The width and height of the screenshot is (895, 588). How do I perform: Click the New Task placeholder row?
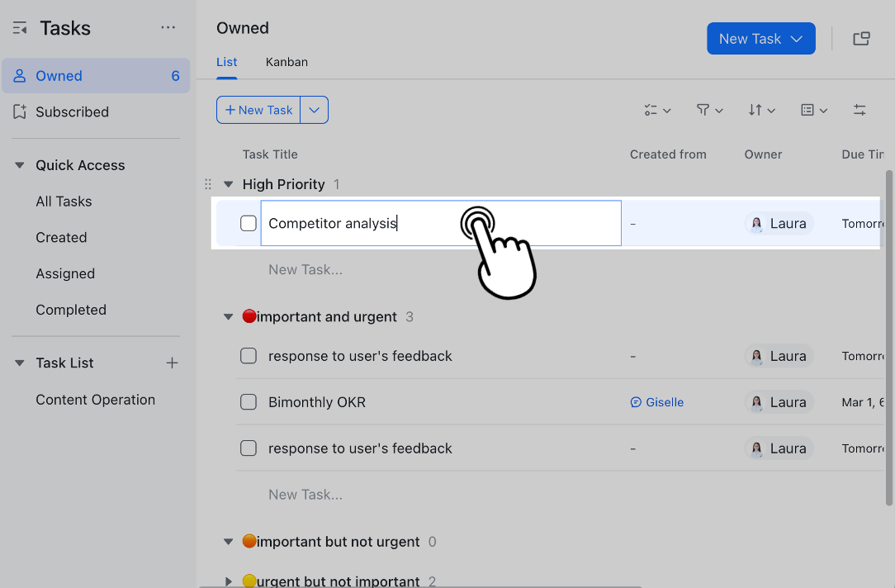[305, 269]
